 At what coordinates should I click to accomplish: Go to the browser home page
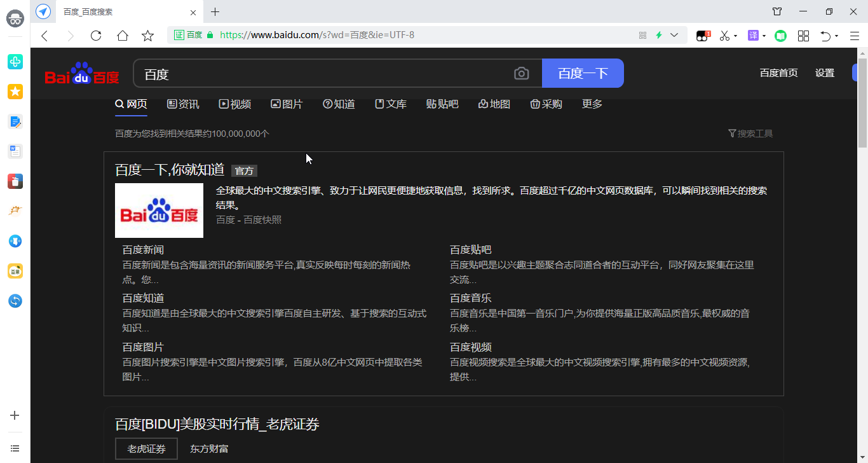123,36
